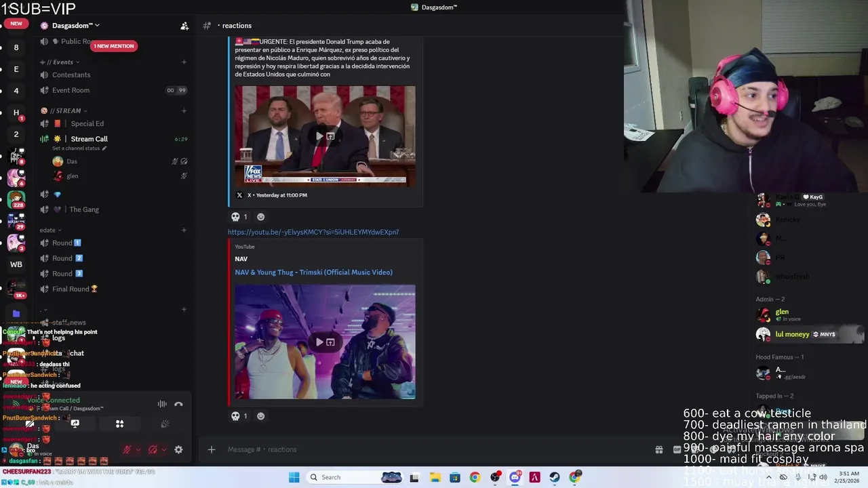Open audio output options arrow

(164, 449)
